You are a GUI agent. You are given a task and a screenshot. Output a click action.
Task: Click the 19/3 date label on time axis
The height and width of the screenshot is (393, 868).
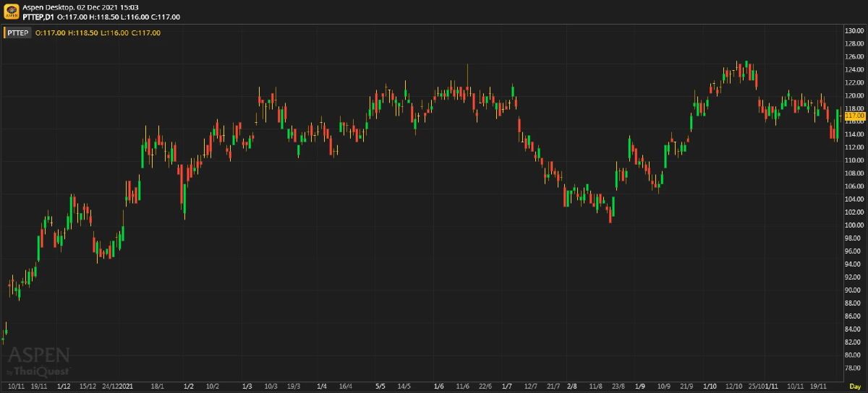(294, 386)
